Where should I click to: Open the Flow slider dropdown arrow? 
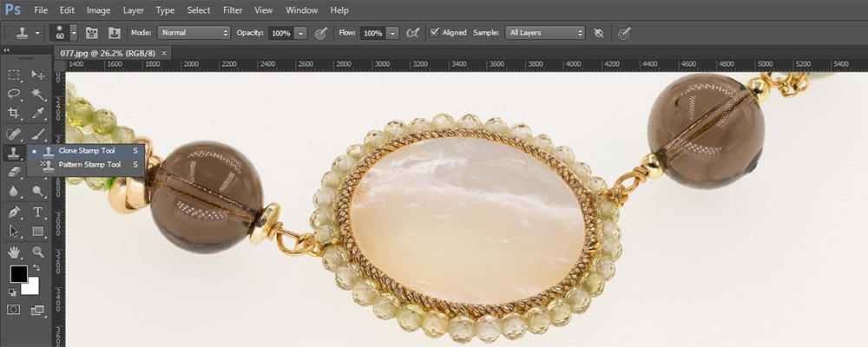(392, 33)
